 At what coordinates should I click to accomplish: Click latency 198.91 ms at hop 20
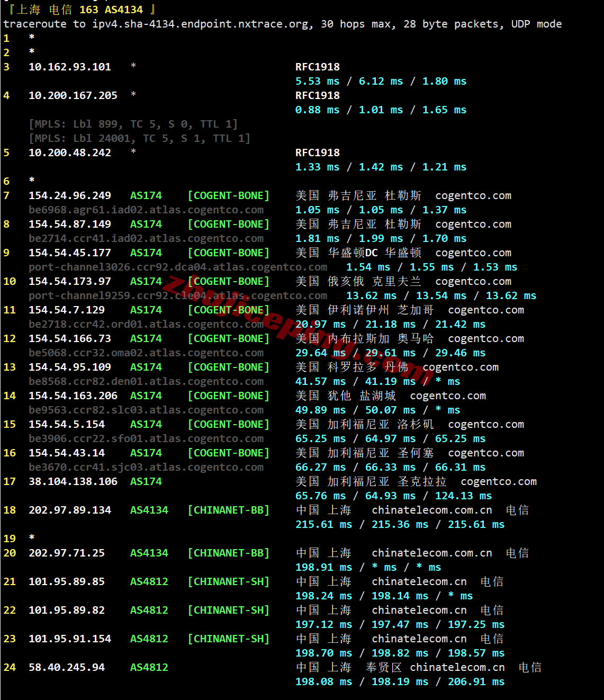coord(324,567)
